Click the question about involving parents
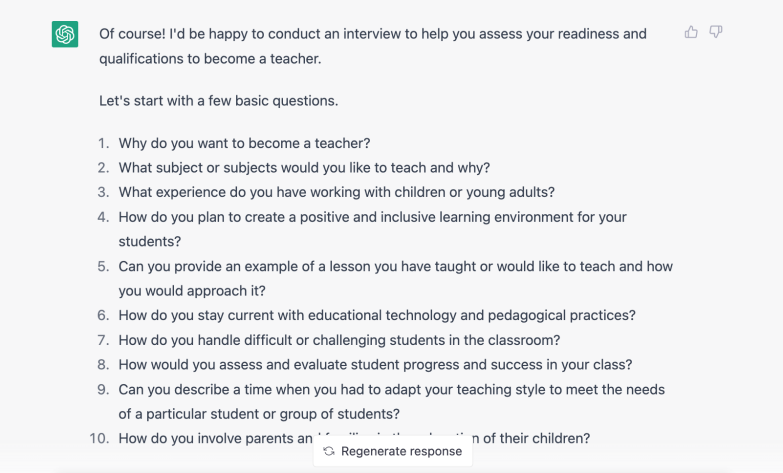Viewport: 783px width, 473px height. [354, 439]
